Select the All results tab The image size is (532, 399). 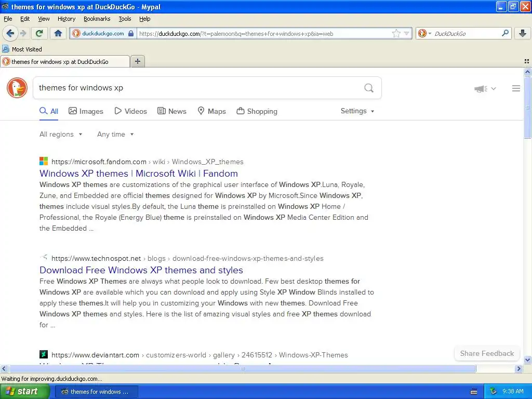49,111
